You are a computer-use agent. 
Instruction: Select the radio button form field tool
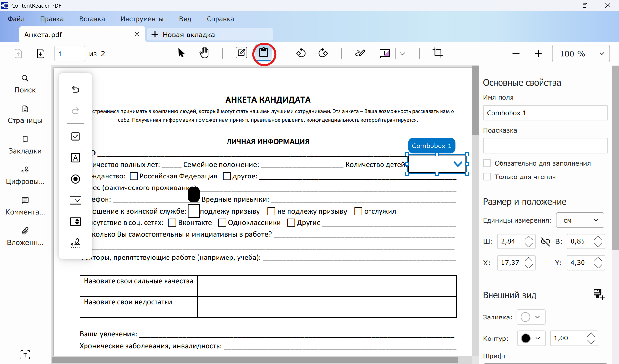(x=75, y=179)
